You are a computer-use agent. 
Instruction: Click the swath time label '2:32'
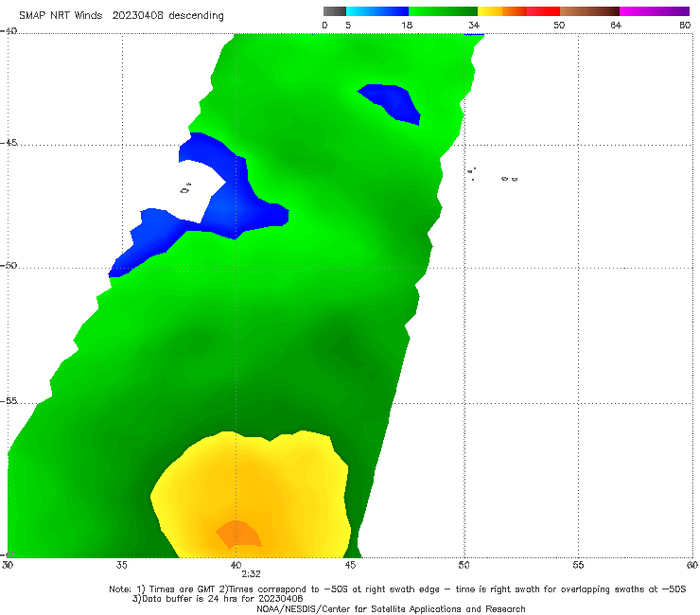coord(251,574)
